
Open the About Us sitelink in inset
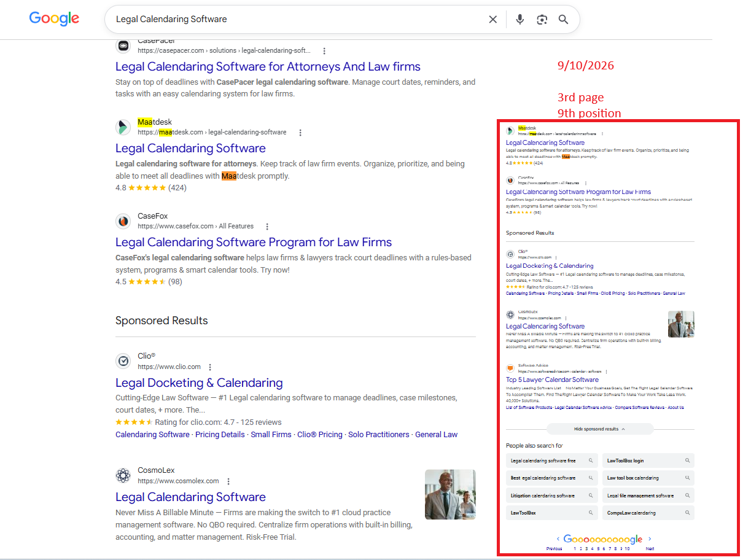(675, 408)
